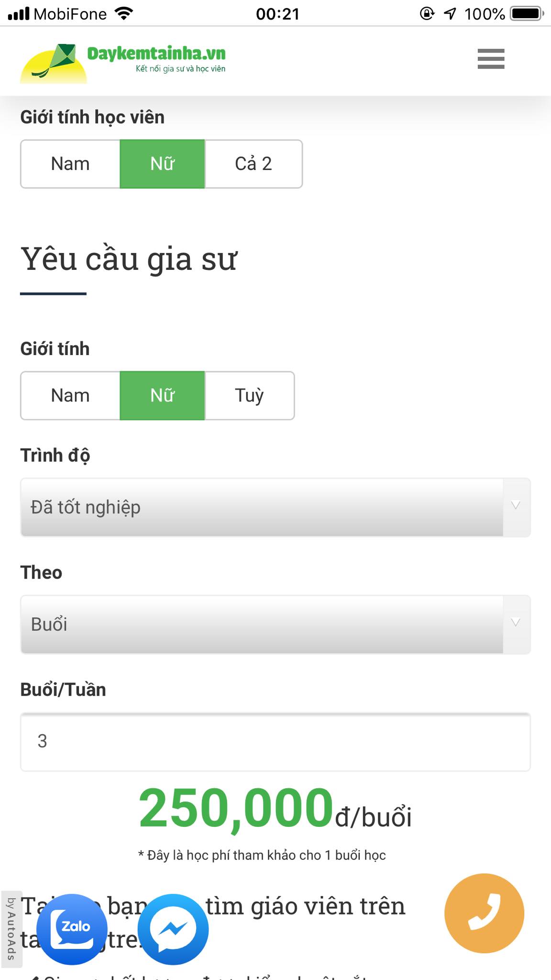Open the "Trình độ" dropdown showing Đã tốt nghiệp
This screenshot has height=980, width=551.
[x=275, y=507]
